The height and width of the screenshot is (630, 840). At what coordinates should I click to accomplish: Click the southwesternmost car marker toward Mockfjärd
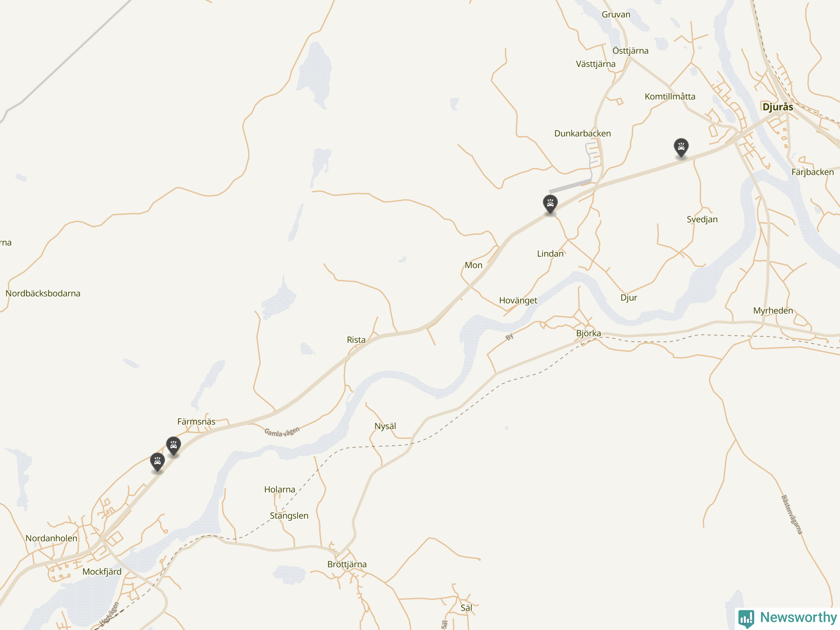pyautogui.click(x=157, y=462)
